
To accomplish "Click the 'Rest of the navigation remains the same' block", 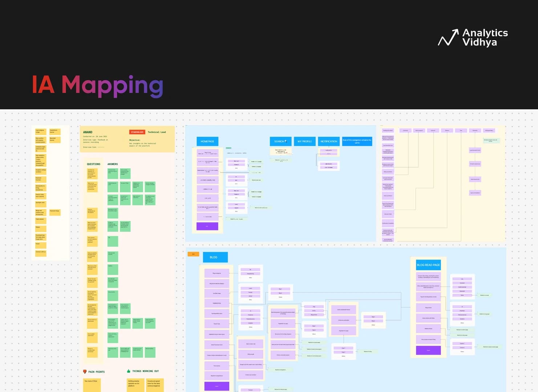I will coord(357,141).
